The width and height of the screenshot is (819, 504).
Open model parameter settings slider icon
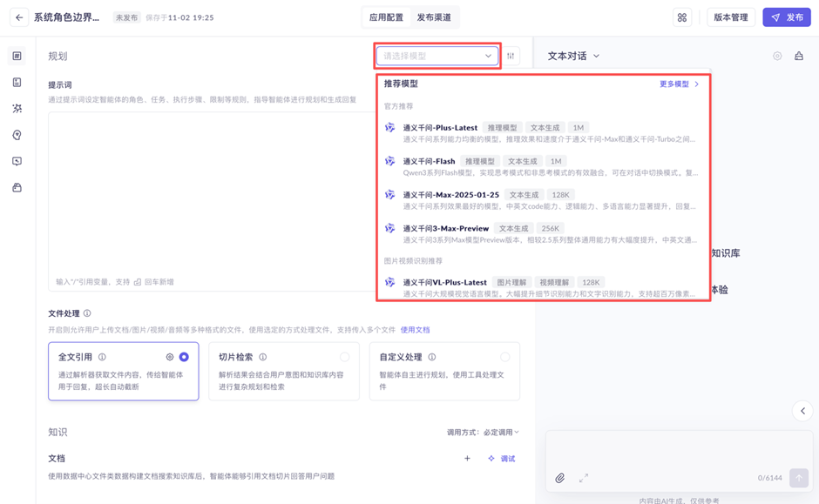tap(511, 56)
